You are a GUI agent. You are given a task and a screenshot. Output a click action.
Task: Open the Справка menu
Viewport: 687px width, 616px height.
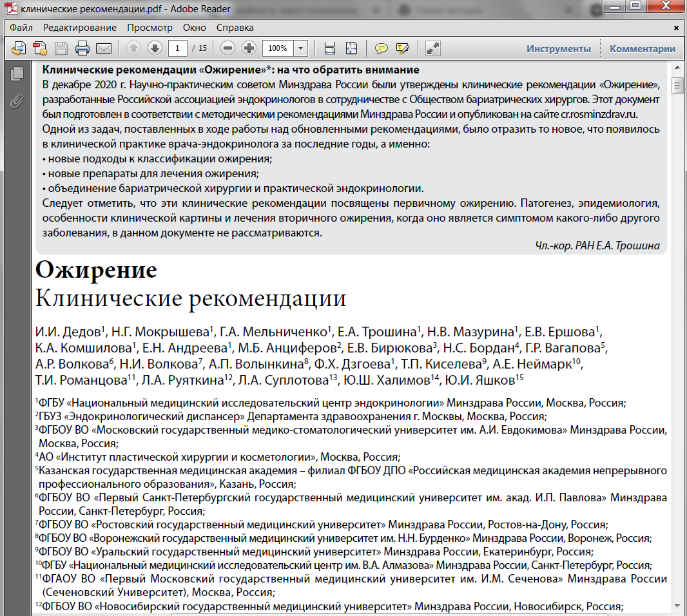click(x=235, y=28)
